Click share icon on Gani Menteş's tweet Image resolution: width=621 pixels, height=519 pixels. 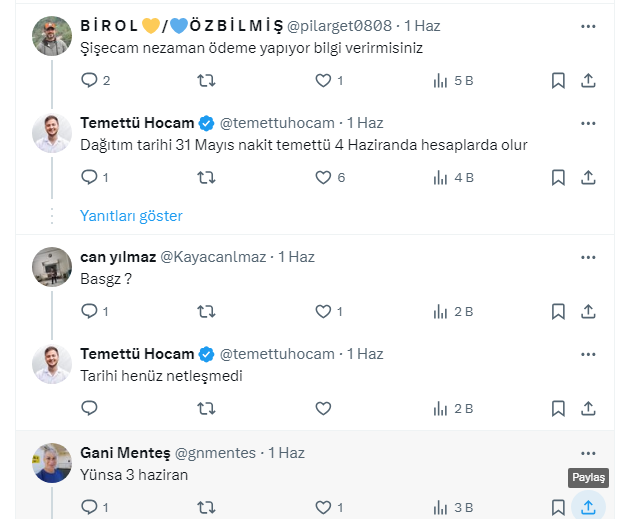tap(589, 507)
